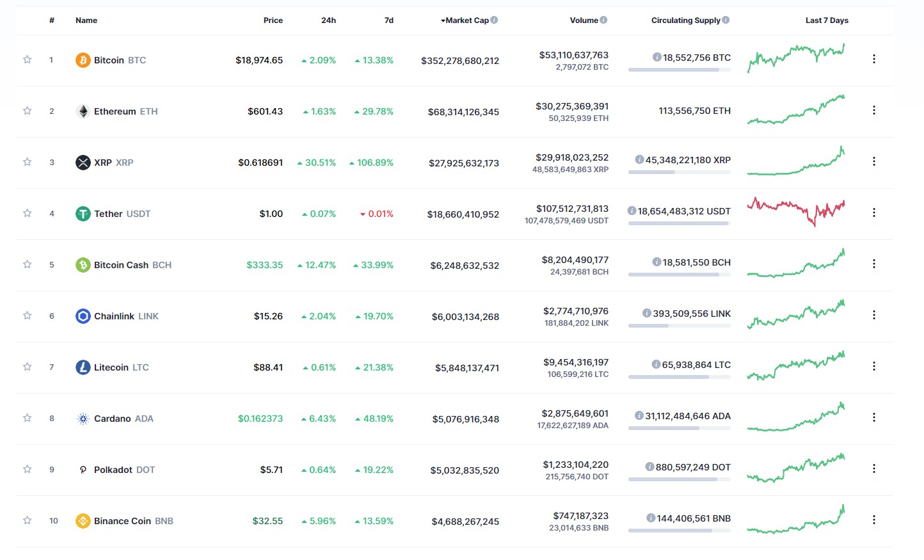Screen dimensions: 924x560
Task: Sort table by Name column header
Action: (86, 20)
